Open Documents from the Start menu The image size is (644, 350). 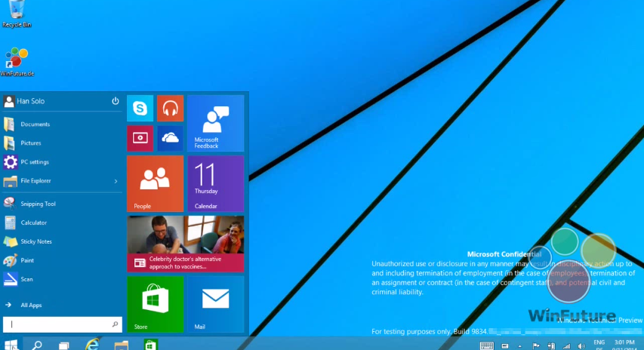pos(62,124)
